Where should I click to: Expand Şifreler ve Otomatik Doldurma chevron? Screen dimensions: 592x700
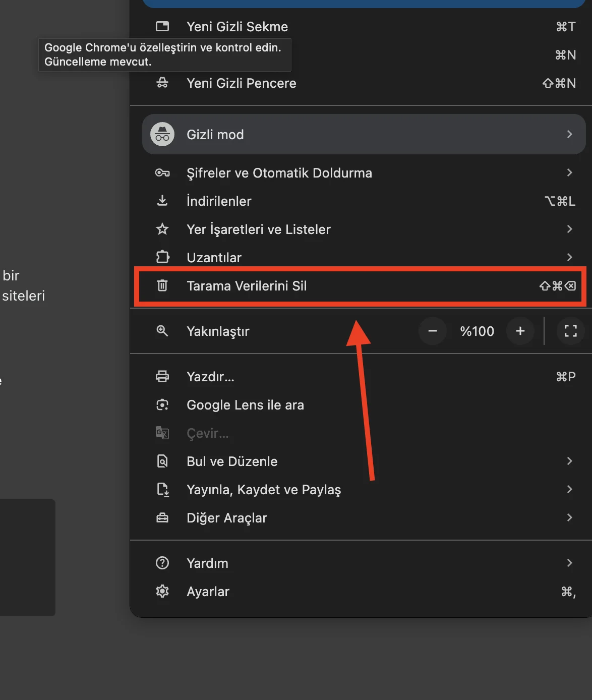pyautogui.click(x=569, y=172)
